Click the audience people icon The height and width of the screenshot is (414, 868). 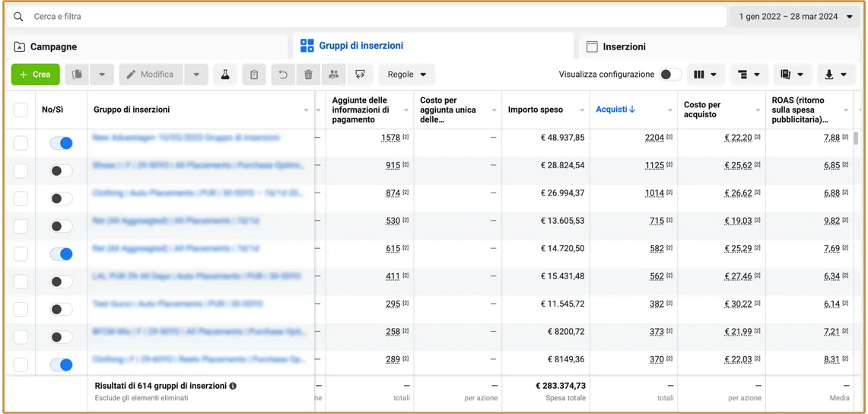pyautogui.click(x=333, y=74)
